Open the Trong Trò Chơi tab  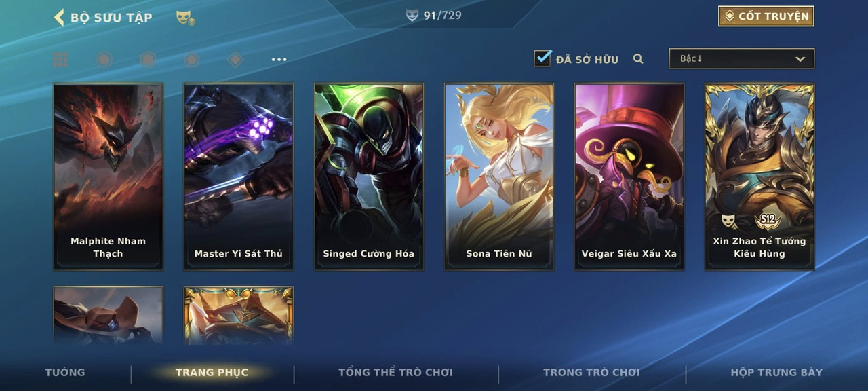tap(591, 372)
